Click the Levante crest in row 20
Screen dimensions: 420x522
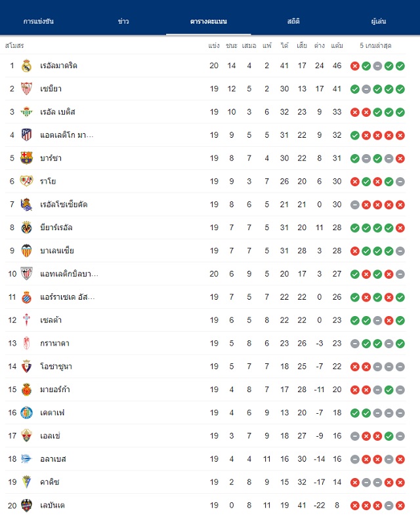[27, 506]
